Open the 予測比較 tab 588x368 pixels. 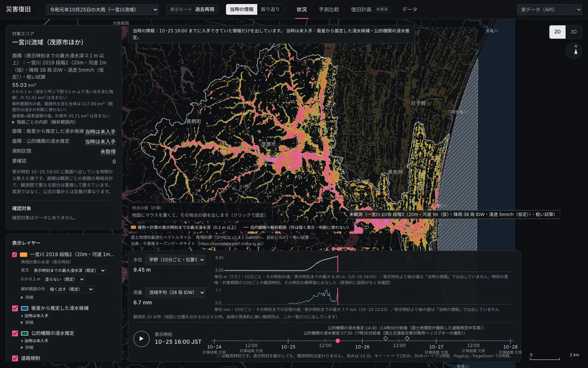[329, 10]
